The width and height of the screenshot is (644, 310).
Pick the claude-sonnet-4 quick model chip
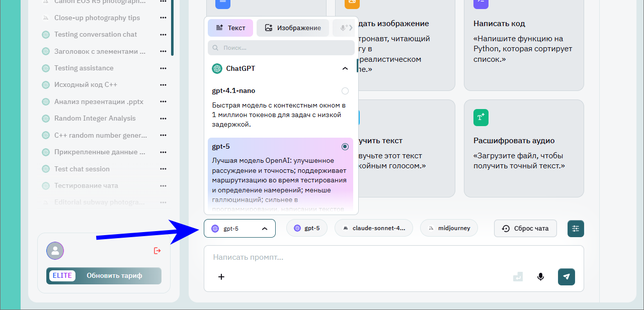[x=374, y=228]
